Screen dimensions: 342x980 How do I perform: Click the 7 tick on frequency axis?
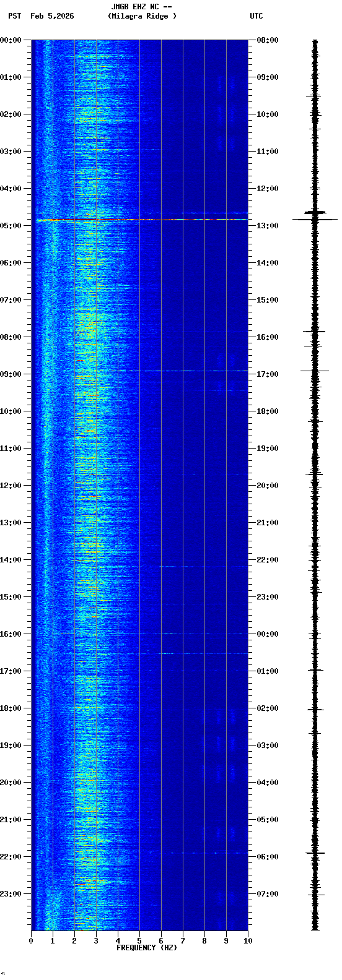(183, 941)
